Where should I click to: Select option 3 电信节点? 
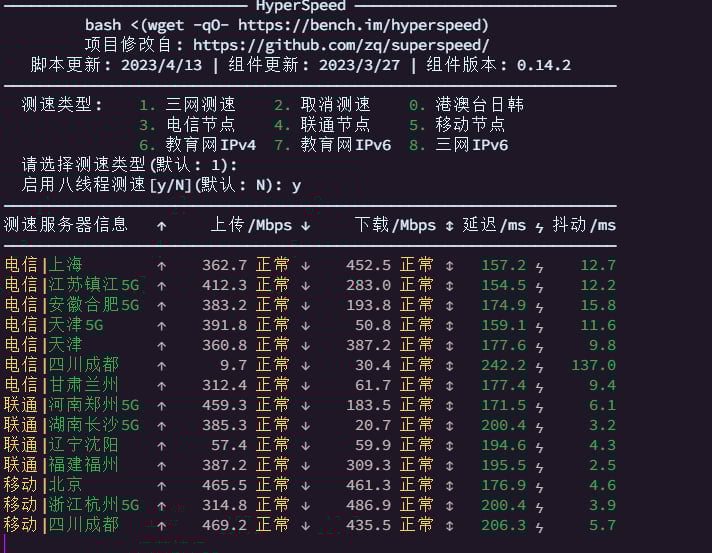tap(188, 124)
